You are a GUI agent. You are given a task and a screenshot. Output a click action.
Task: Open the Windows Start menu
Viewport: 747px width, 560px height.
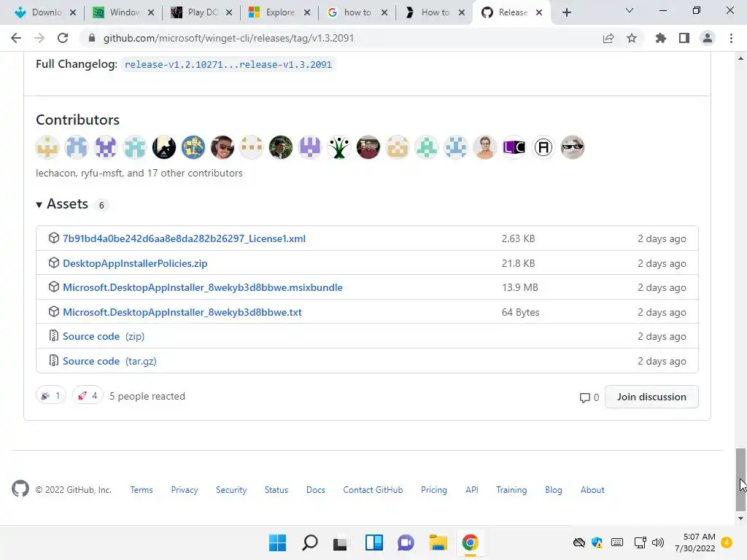tap(277, 542)
